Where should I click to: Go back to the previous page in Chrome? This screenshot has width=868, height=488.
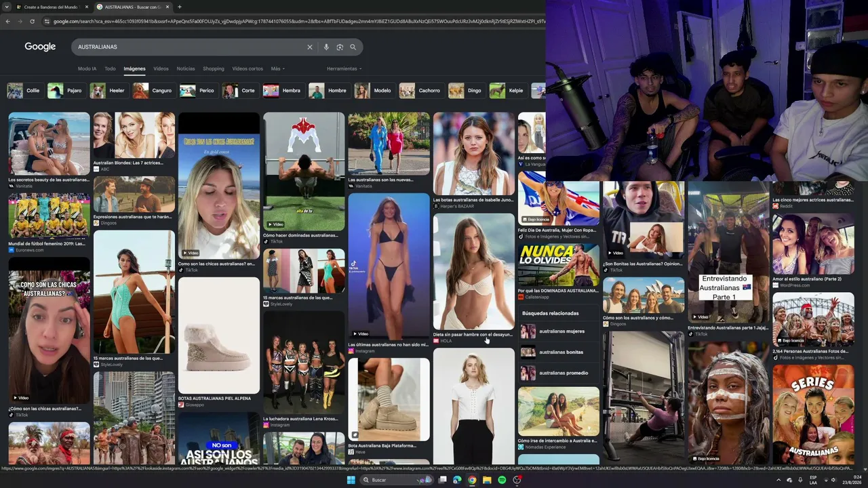click(x=7, y=21)
